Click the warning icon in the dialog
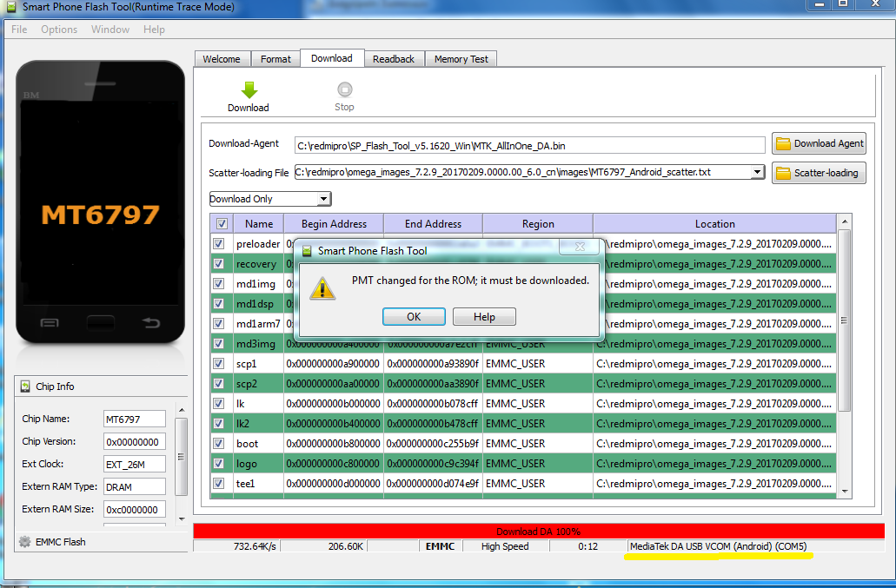This screenshot has width=896, height=588. pyautogui.click(x=322, y=288)
